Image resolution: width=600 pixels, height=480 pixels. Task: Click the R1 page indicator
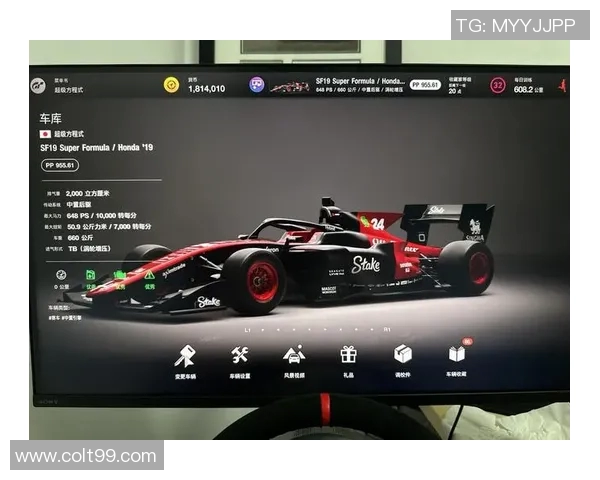(x=387, y=329)
